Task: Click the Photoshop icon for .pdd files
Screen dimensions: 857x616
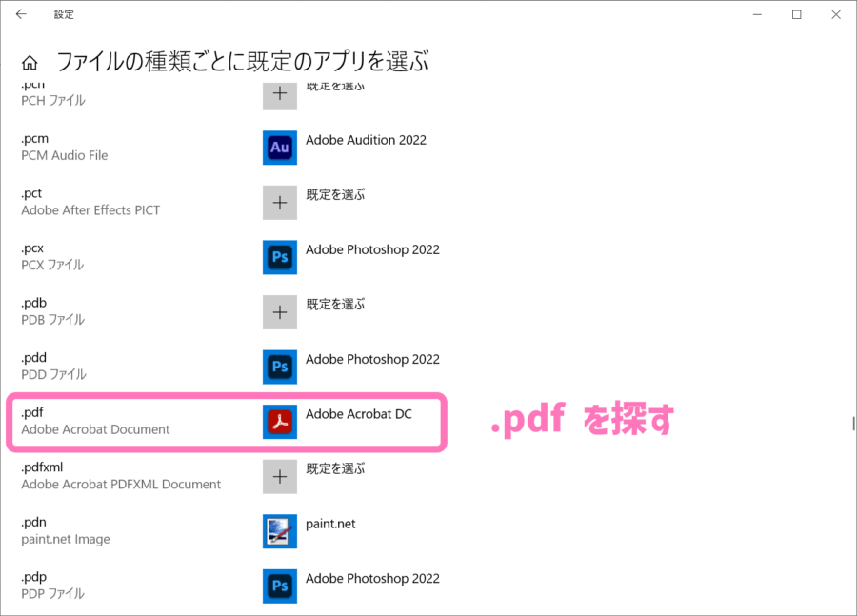Action: tap(279, 367)
